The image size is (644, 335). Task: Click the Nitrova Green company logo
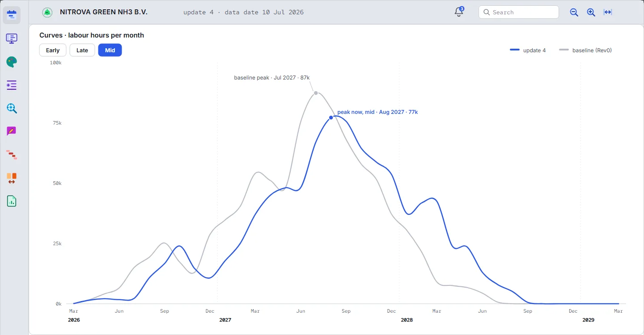pyautogui.click(x=47, y=13)
